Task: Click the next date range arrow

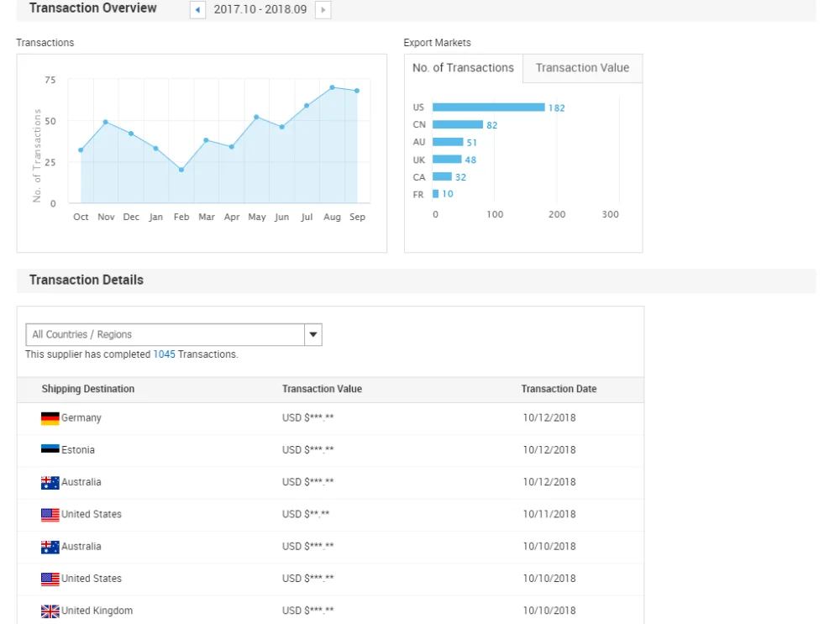Action: pyautogui.click(x=323, y=10)
